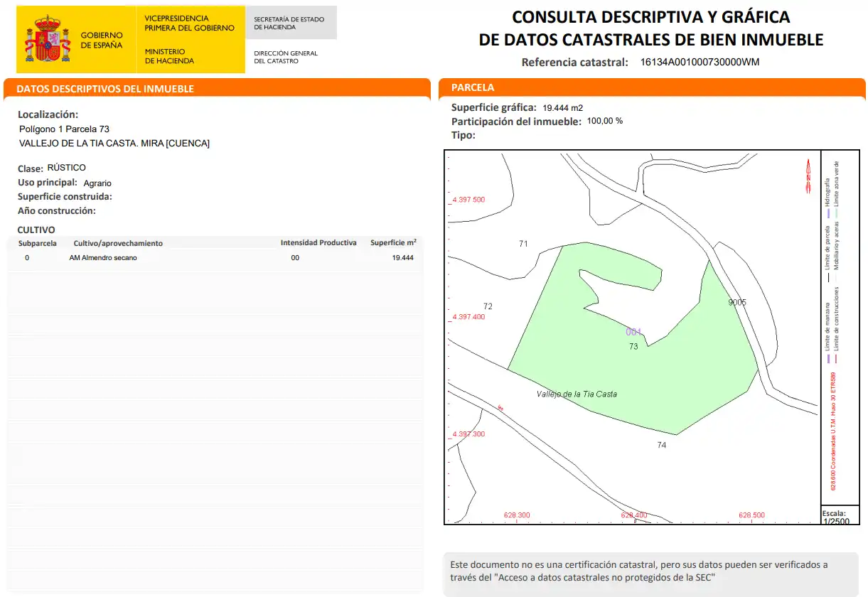Click 'Participación del inmueble:' label
The height and width of the screenshot is (597, 868).
[516, 122]
